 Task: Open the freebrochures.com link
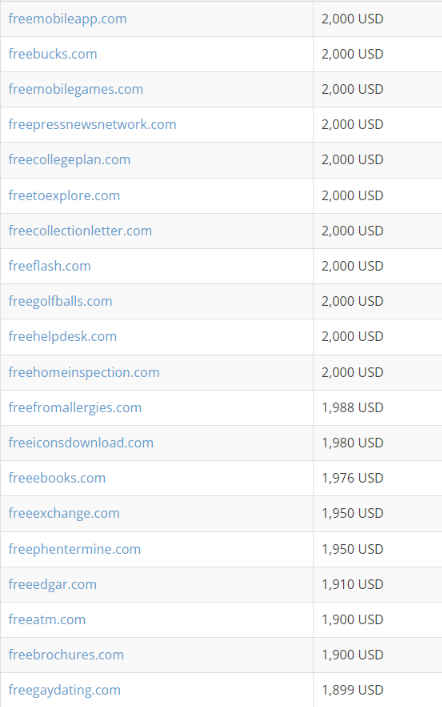coord(66,655)
